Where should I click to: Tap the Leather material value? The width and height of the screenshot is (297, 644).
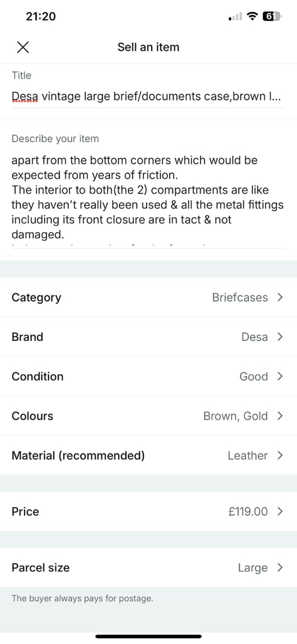(248, 455)
